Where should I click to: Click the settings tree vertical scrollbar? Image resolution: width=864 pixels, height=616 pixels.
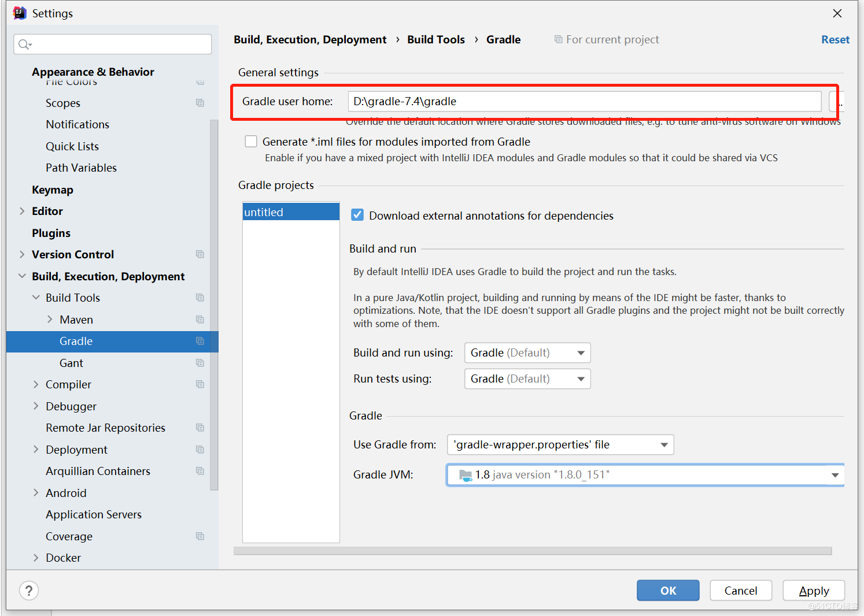tap(214, 305)
